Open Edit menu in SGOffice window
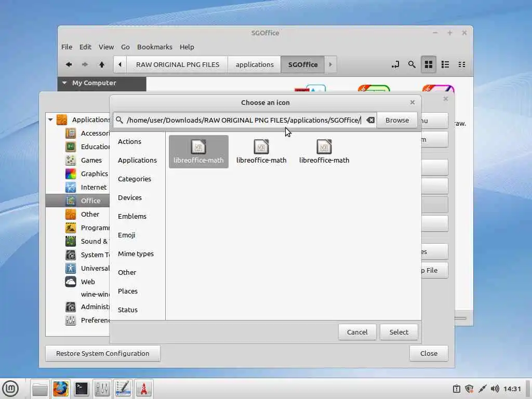 coord(85,47)
